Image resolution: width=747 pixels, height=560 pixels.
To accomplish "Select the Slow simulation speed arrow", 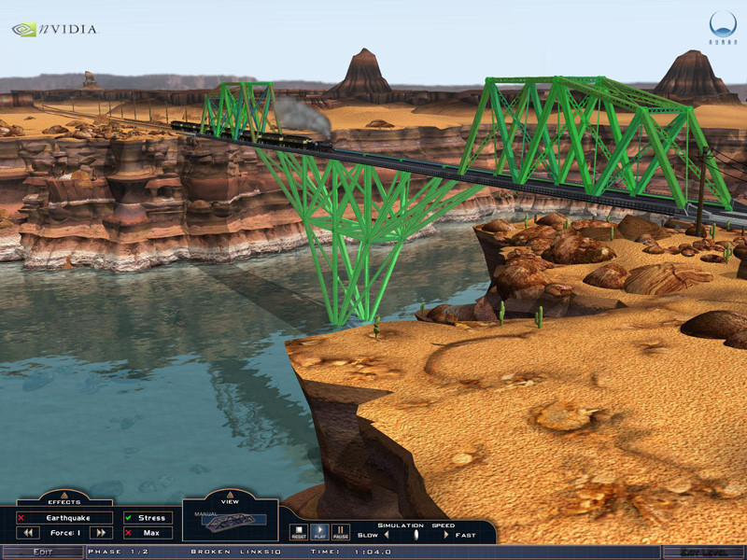I will click(387, 534).
